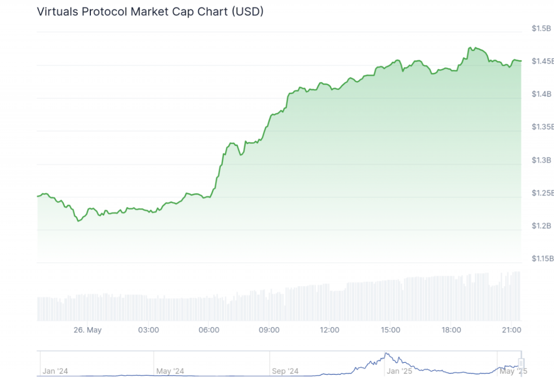This screenshot has width=554, height=392.
Task: Click the 09:00 time axis label
Action: [x=269, y=330]
